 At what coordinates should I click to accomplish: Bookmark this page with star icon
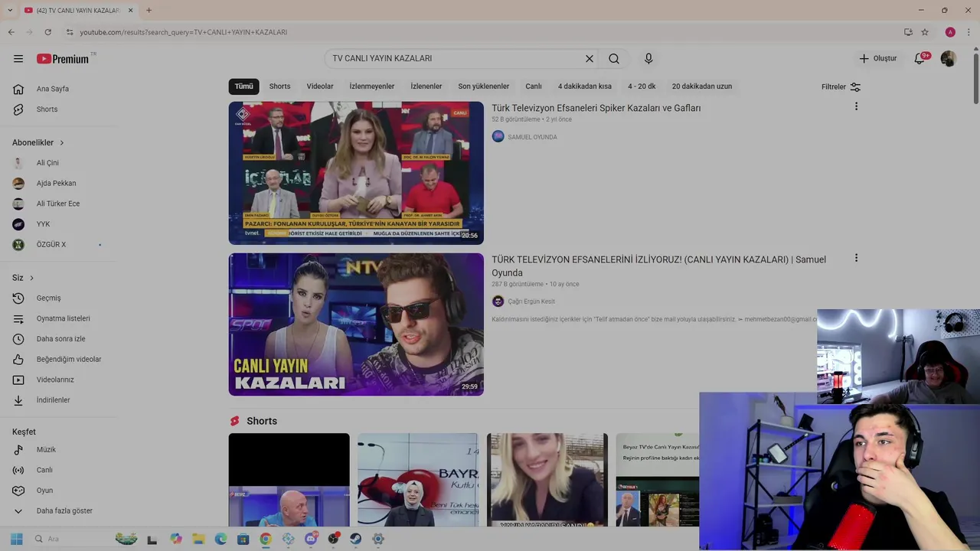coord(925,32)
